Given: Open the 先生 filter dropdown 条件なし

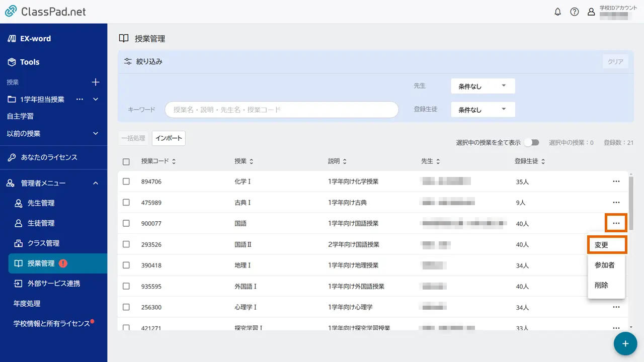Looking at the screenshot, I should coord(482,85).
